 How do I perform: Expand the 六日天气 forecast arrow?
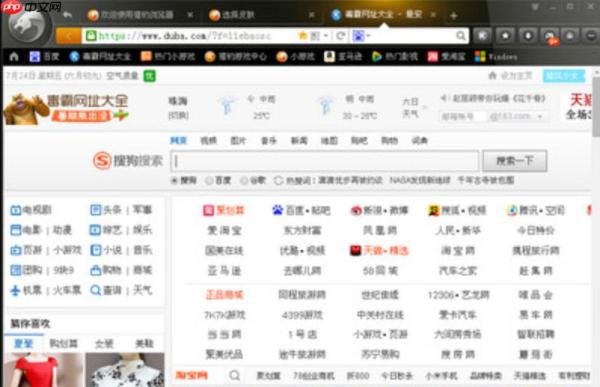coord(424,107)
